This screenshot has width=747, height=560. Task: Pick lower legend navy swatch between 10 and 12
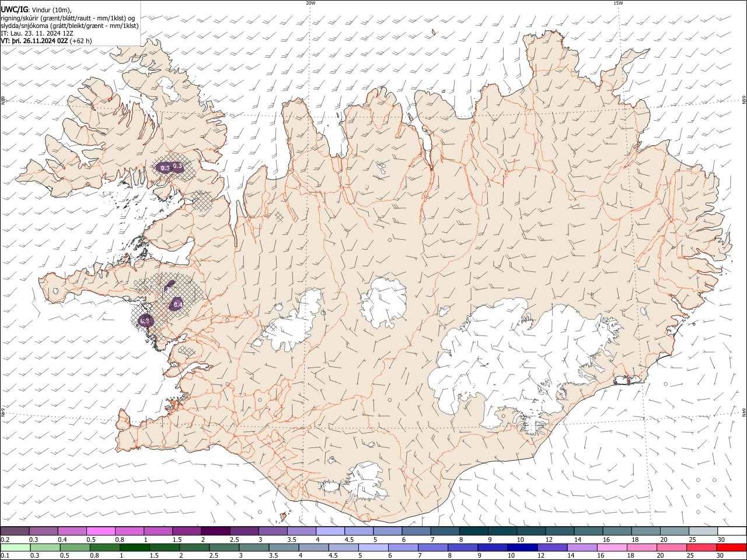click(x=521, y=548)
